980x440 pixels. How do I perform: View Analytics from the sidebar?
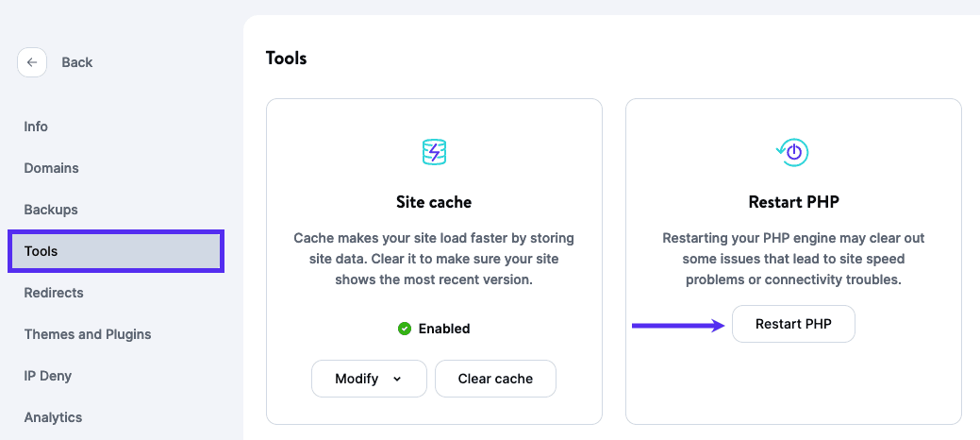pyautogui.click(x=53, y=417)
